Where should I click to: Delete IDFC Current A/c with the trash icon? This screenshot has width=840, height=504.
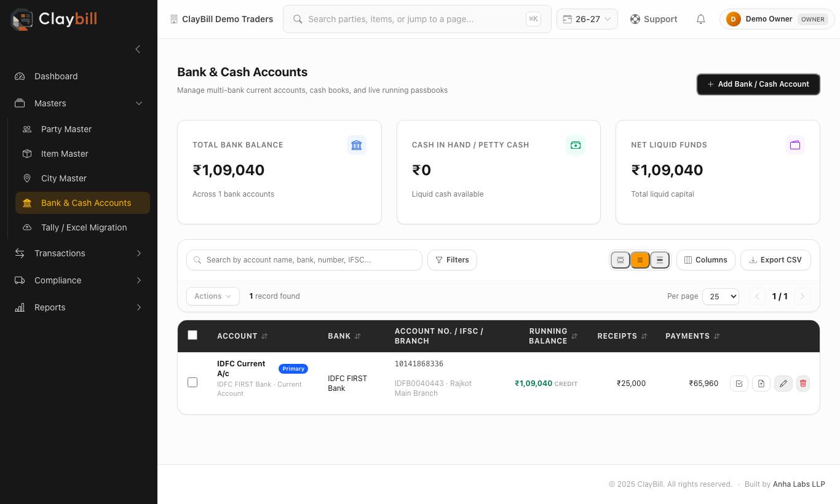(x=803, y=384)
